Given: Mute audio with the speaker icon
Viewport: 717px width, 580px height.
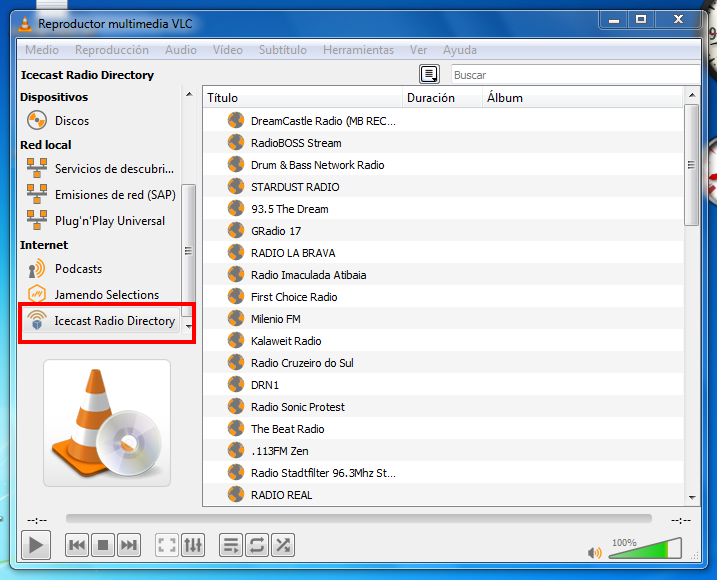Looking at the screenshot, I should 594,553.
